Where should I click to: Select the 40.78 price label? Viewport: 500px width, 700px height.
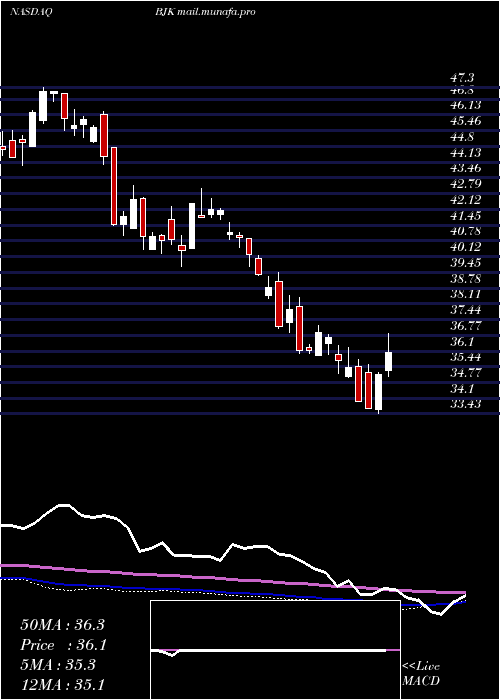coord(465,231)
